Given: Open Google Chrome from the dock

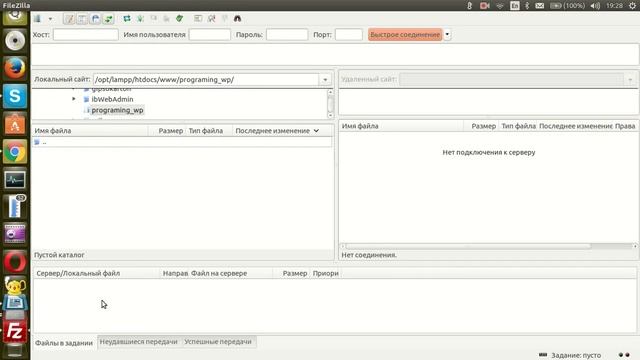Looking at the screenshot, I should [x=15, y=152].
